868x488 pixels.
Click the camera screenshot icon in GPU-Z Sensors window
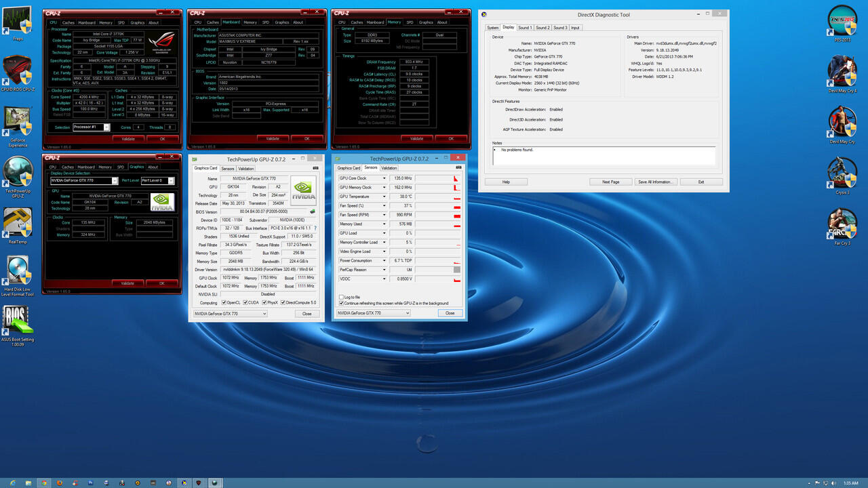(457, 167)
